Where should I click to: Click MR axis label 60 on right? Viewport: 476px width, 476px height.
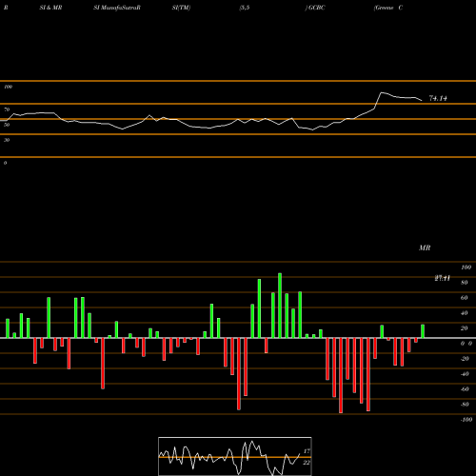click(465, 298)
